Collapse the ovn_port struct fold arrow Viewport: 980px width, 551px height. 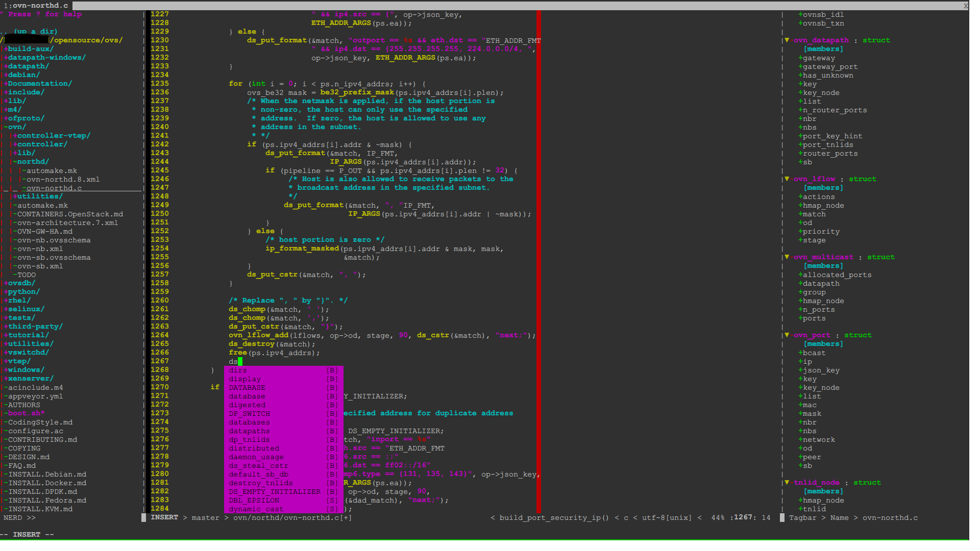pos(787,335)
